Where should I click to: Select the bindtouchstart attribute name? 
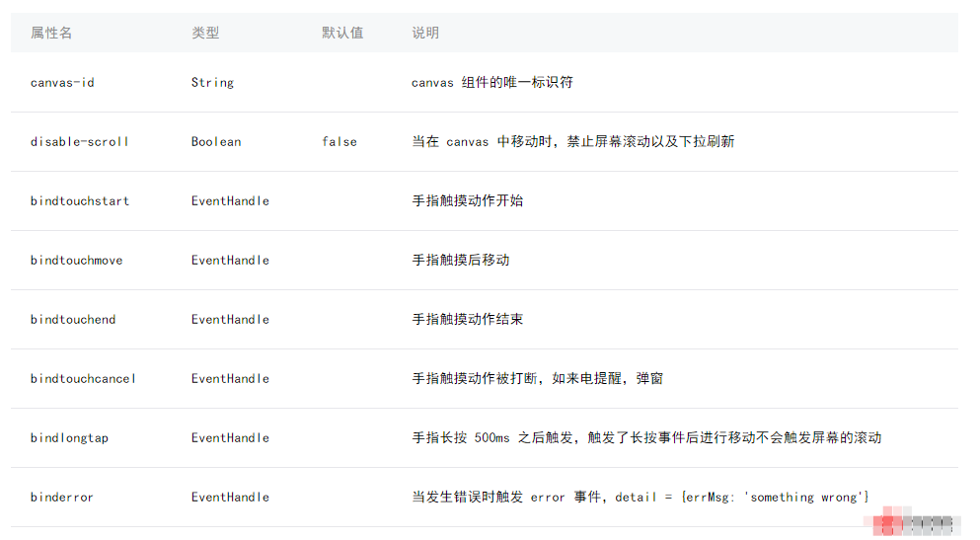click(x=80, y=201)
